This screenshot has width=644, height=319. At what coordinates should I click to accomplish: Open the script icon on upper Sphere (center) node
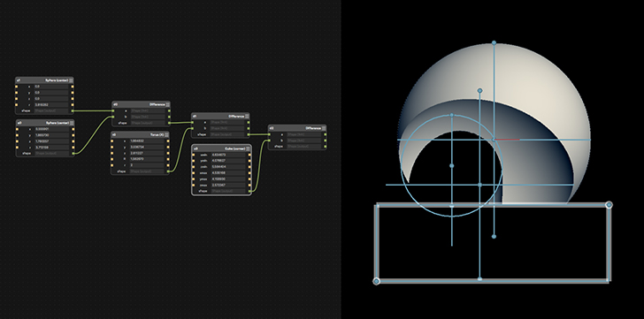coord(71,80)
